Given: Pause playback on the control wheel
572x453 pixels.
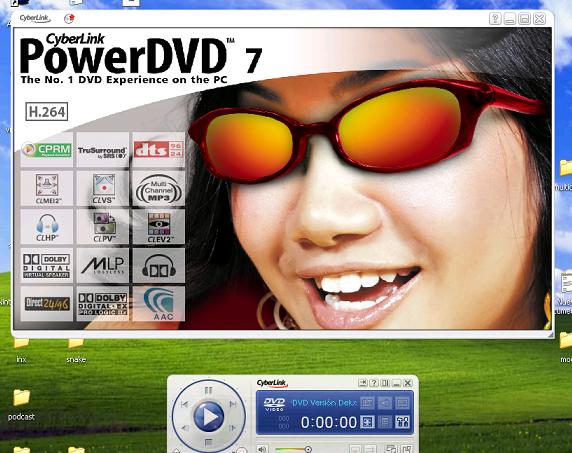Looking at the screenshot, I should (x=208, y=390).
